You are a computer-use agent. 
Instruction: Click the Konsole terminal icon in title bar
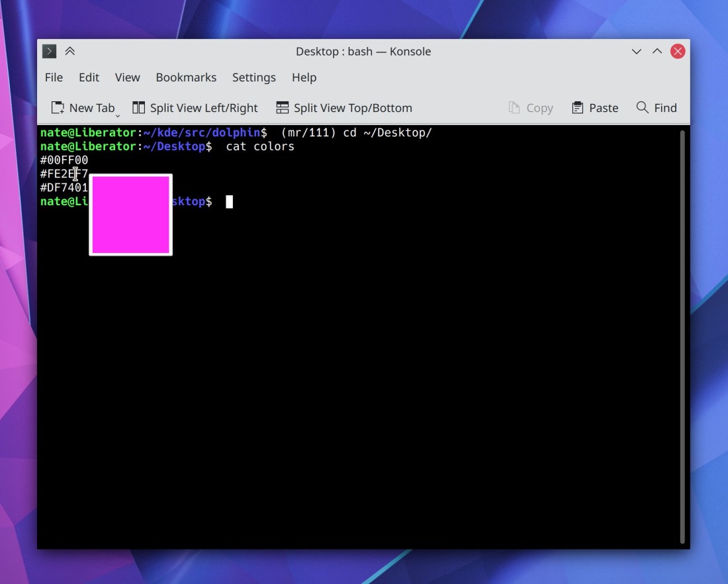[x=49, y=52]
